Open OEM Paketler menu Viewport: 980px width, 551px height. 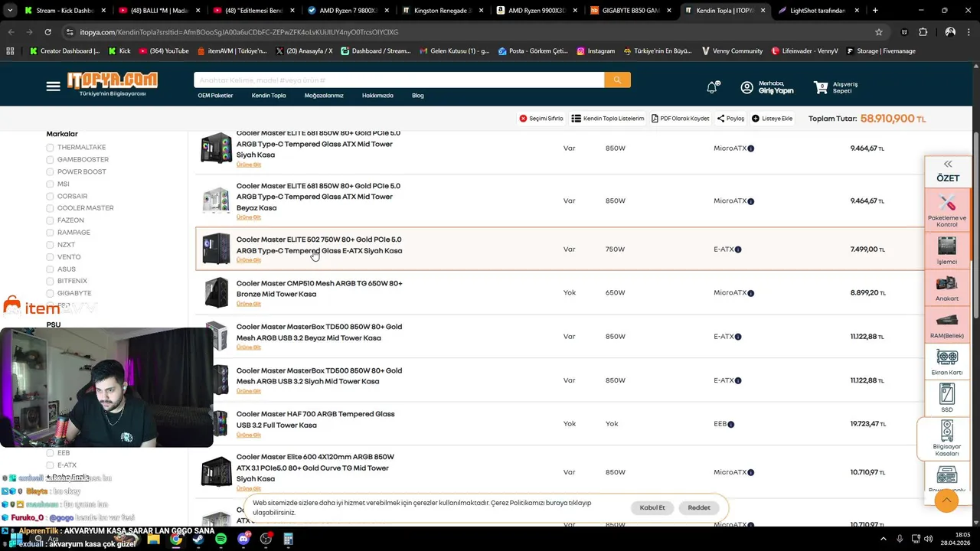pyautogui.click(x=215, y=96)
